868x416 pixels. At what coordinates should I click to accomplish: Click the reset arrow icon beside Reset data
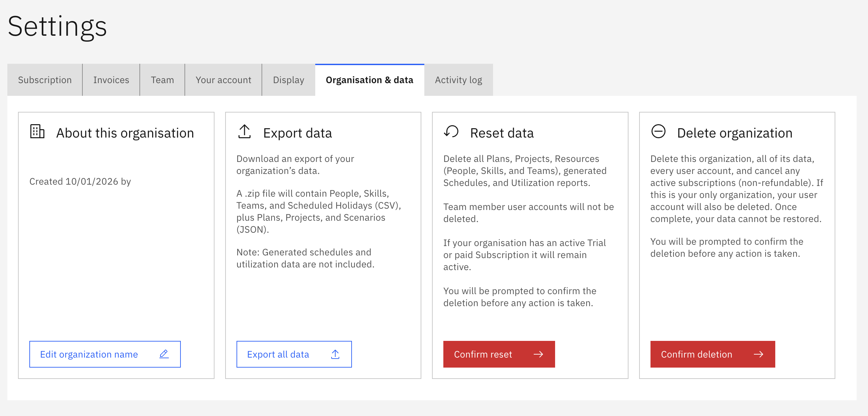point(451,132)
